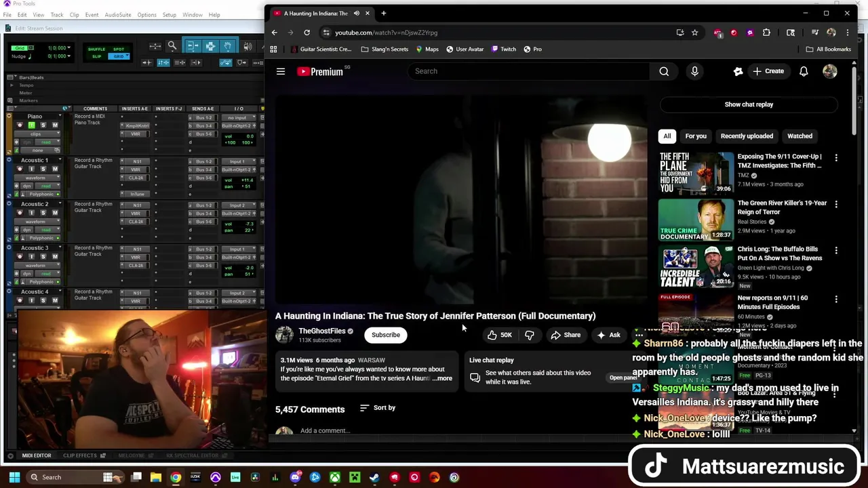Open Piano track 'no input' selector

[239, 118]
